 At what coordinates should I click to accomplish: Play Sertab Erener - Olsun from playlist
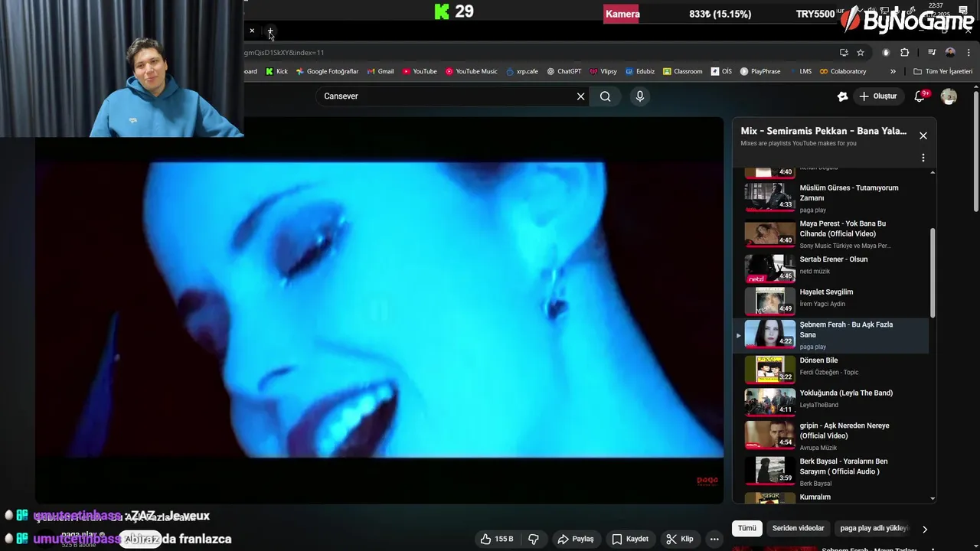coord(831,268)
